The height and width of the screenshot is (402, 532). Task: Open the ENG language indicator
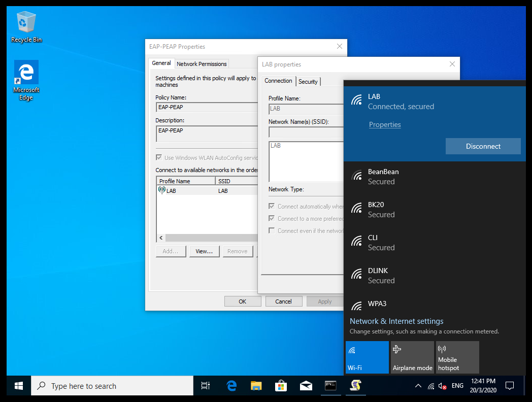(457, 386)
